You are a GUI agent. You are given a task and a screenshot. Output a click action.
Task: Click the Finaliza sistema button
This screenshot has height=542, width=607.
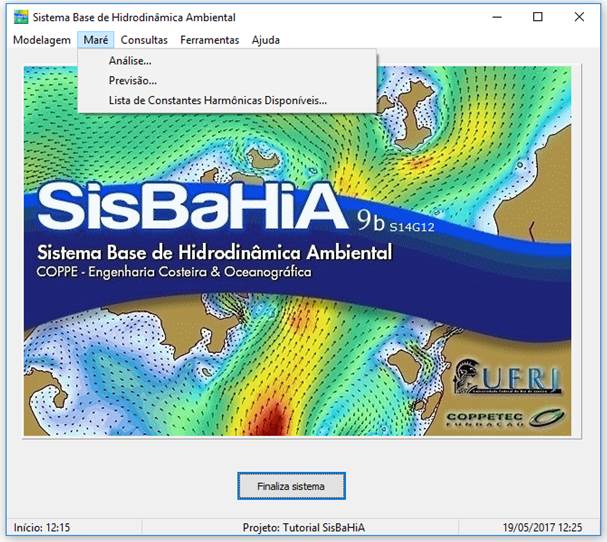[x=291, y=486]
